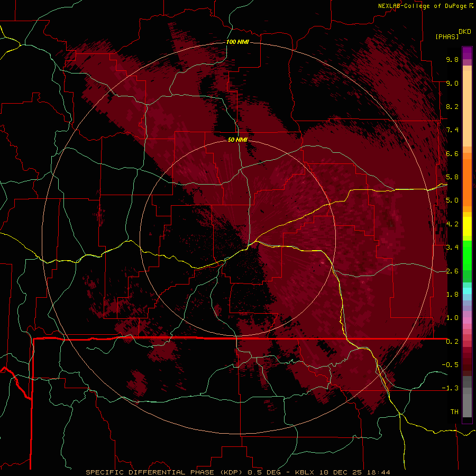The width and height of the screenshot is (476, 476).
Task: Click the 0.2 legend value
Action: (x=452, y=342)
